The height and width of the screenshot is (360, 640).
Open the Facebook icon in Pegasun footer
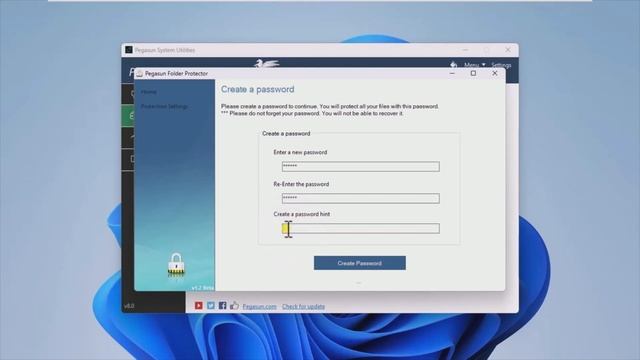click(222, 306)
